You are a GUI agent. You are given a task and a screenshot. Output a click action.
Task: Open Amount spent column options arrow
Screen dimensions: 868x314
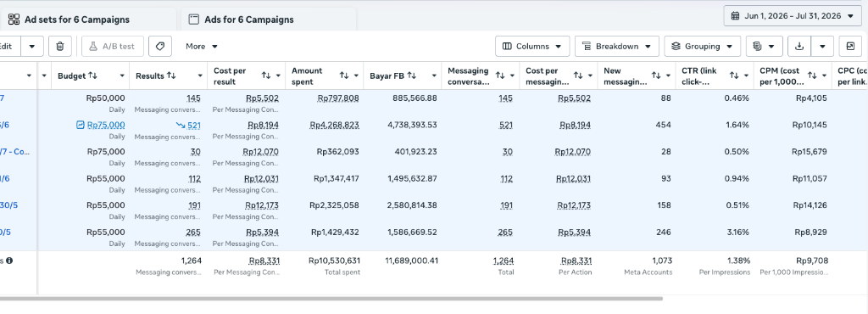coord(357,76)
